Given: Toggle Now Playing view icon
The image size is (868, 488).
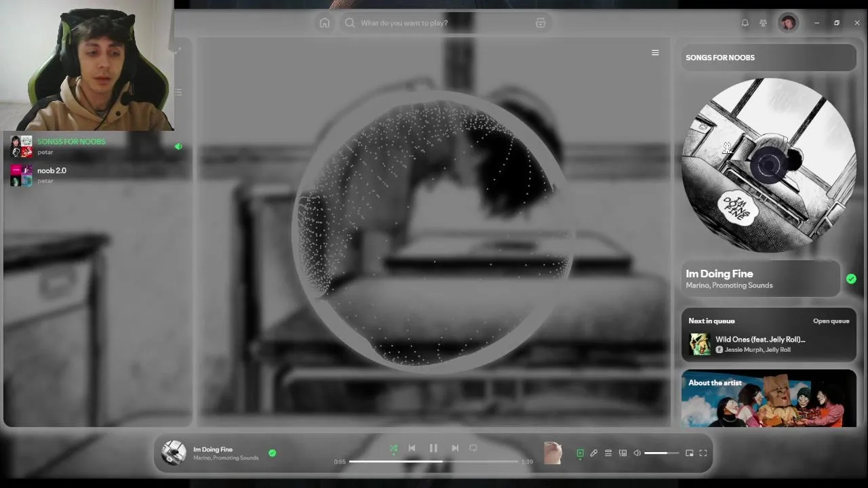Looking at the screenshot, I should pyautogui.click(x=580, y=453).
